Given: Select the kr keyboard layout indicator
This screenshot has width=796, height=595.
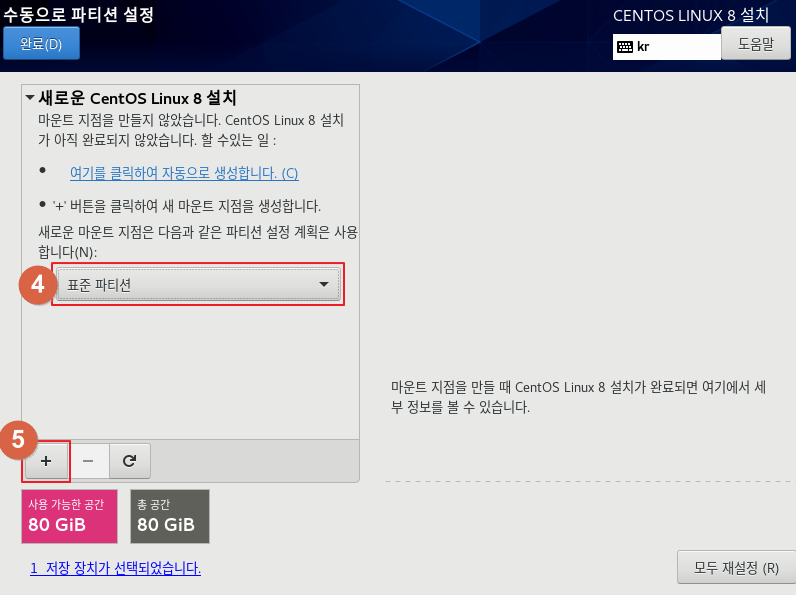Looking at the screenshot, I should [667, 47].
